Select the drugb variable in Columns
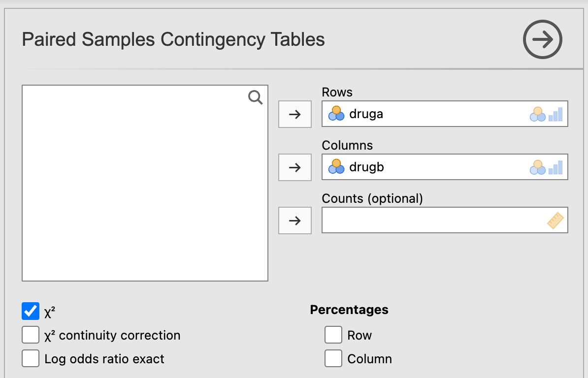The image size is (588, 378). pos(366,167)
